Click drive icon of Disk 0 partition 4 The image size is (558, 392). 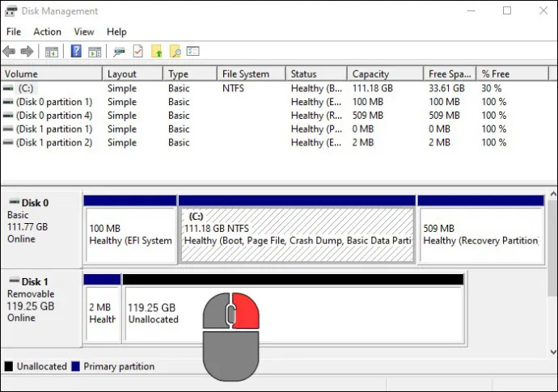point(8,116)
